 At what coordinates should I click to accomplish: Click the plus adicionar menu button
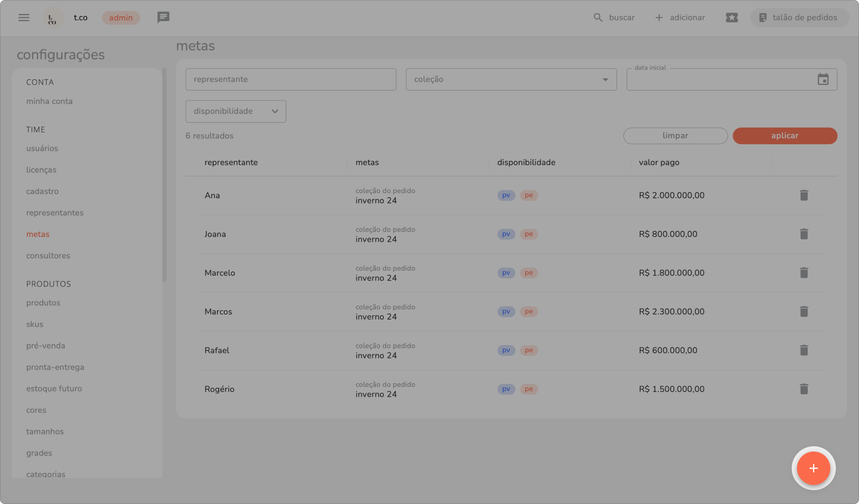pos(680,17)
